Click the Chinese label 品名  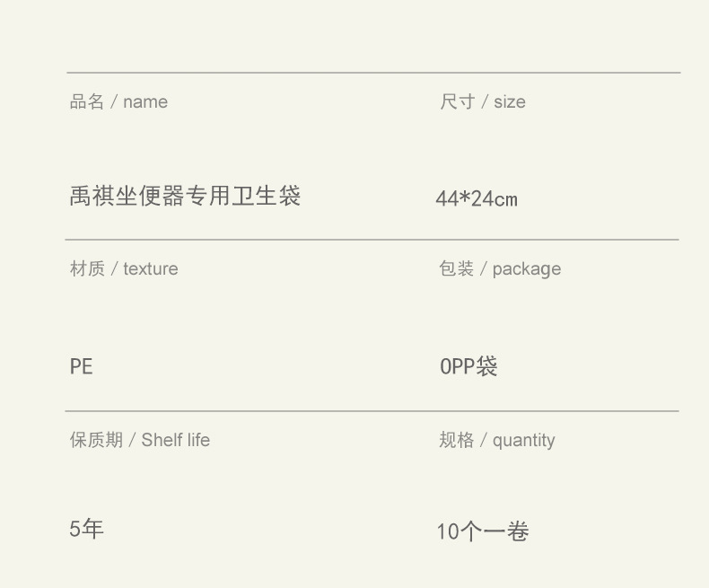pyautogui.click(x=87, y=101)
